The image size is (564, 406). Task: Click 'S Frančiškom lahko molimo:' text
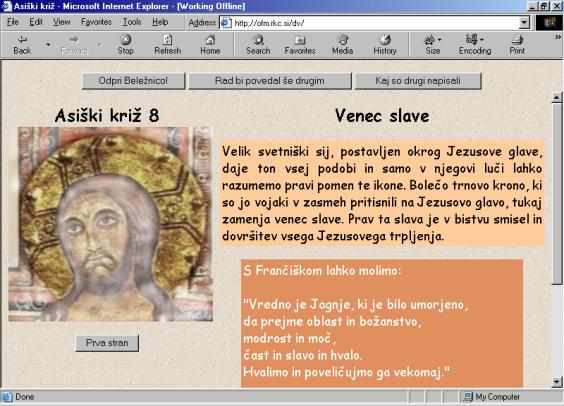click(322, 270)
